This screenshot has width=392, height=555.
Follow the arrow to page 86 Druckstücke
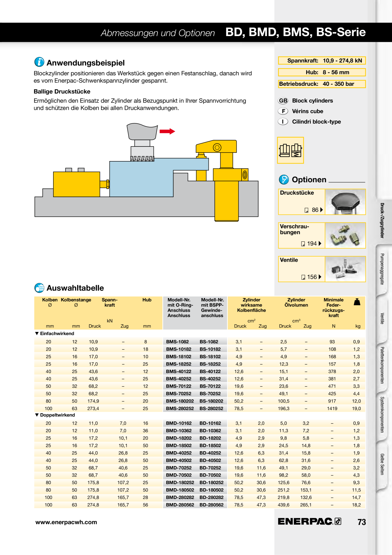click(322, 210)
